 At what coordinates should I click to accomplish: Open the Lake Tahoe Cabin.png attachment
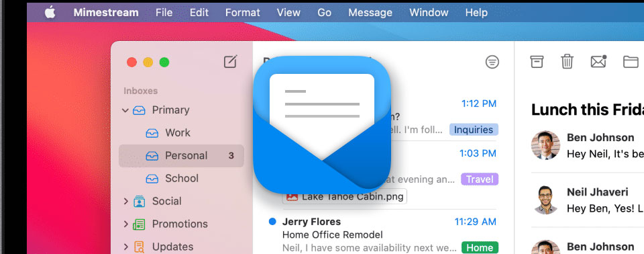click(345, 196)
